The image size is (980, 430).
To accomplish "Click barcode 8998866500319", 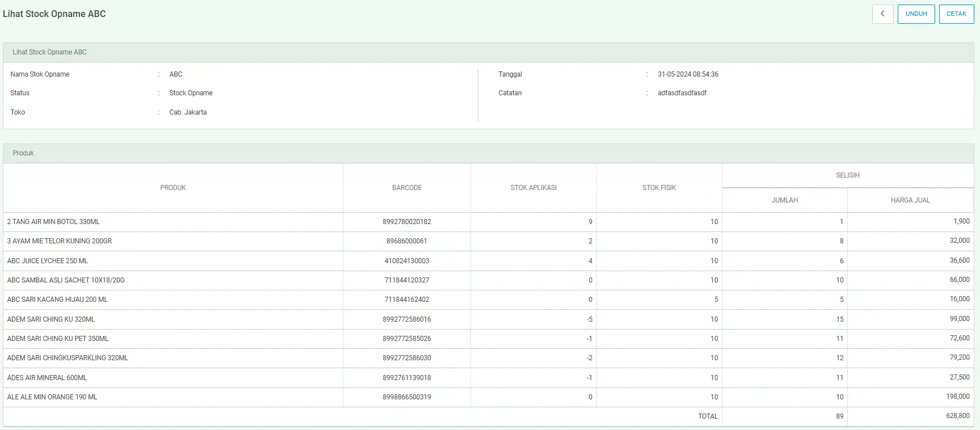I will pos(407,397).
